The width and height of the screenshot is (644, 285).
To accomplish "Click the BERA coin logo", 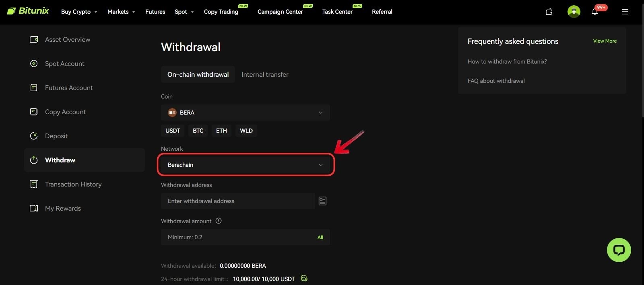I will [x=172, y=113].
